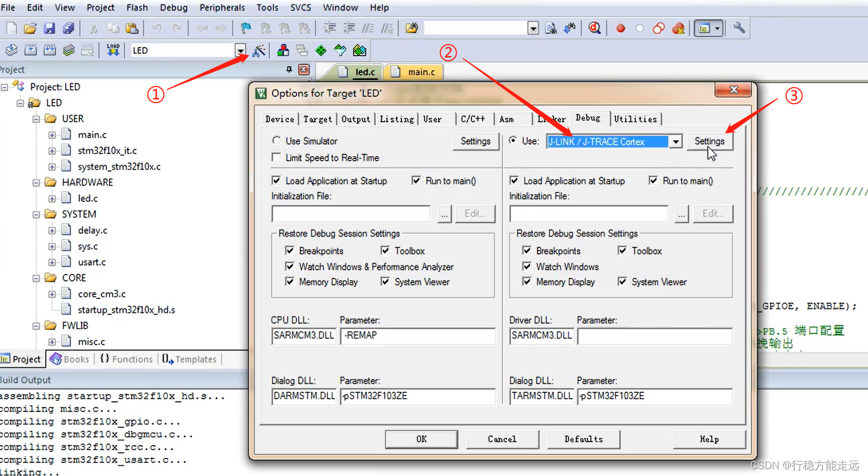Click the indent lines toolbar icon
The image size is (868, 476).
[330, 28]
